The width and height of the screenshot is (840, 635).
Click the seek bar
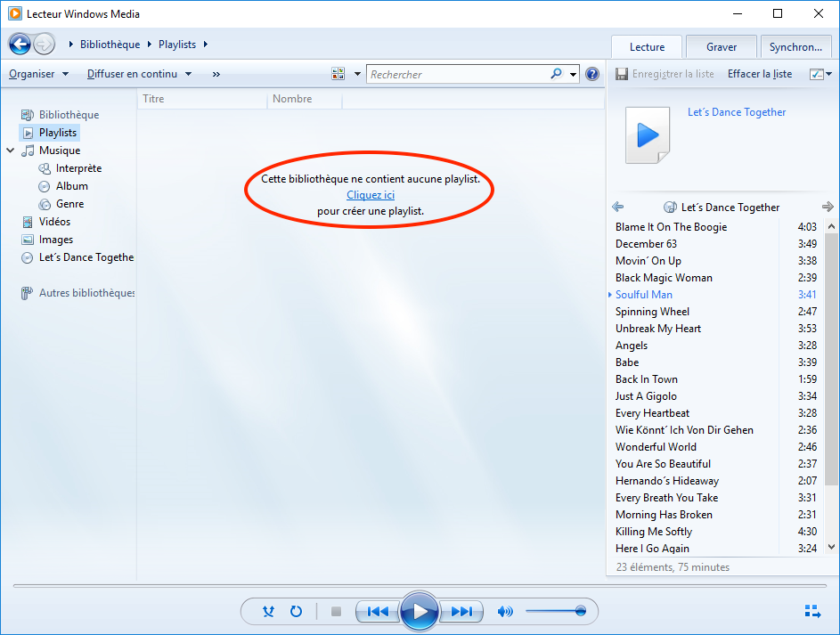point(420,586)
